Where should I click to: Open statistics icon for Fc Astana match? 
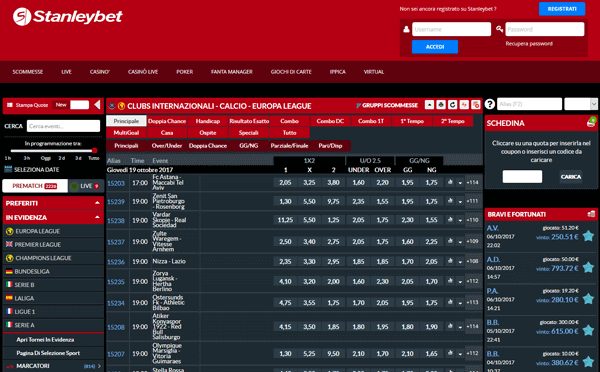click(450, 183)
